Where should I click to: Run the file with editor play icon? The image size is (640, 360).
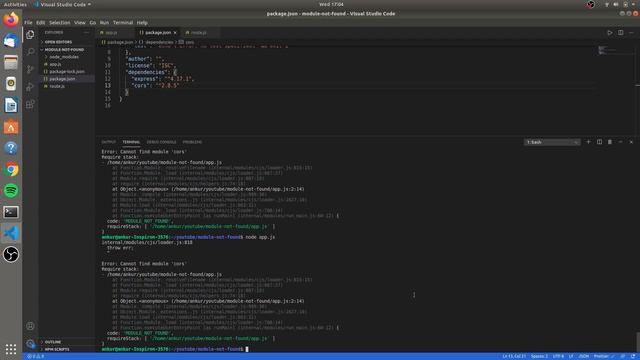pyautogui.click(x=609, y=33)
